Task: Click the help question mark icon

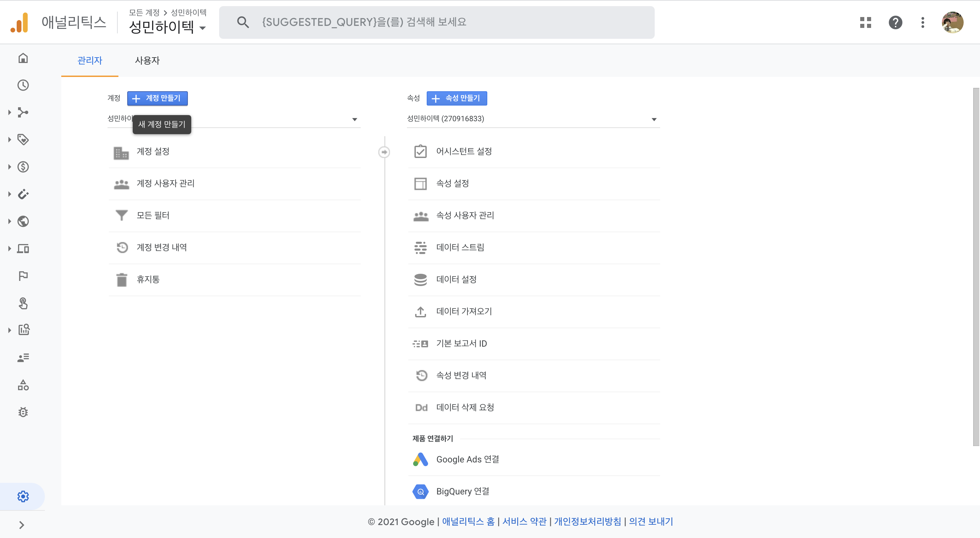Action: click(x=895, y=22)
